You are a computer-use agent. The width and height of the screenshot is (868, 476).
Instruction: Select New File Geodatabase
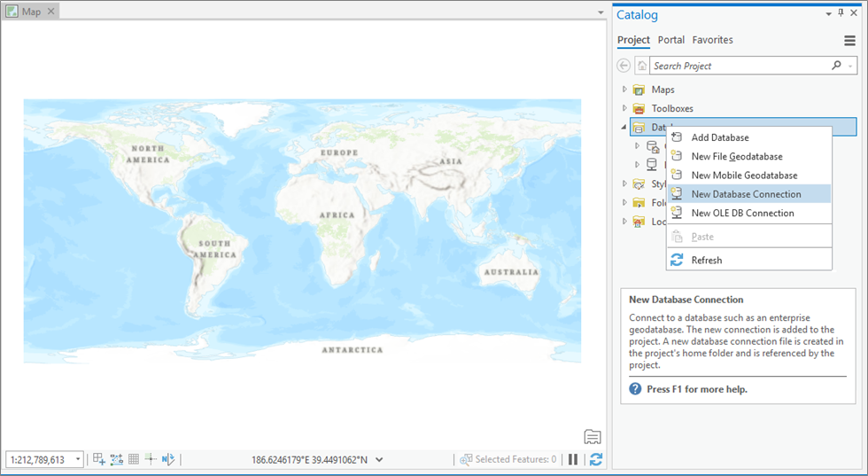pos(736,156)
